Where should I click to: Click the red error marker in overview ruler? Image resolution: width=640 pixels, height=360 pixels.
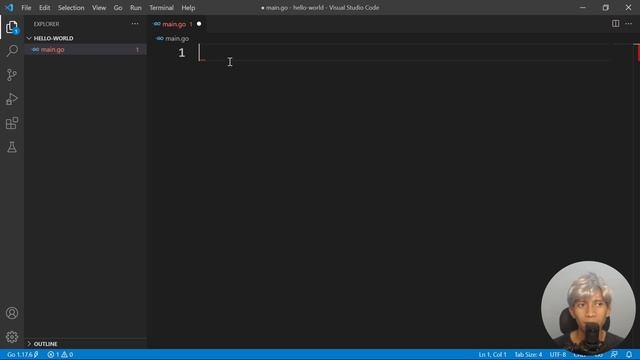(x=638, y=53)
